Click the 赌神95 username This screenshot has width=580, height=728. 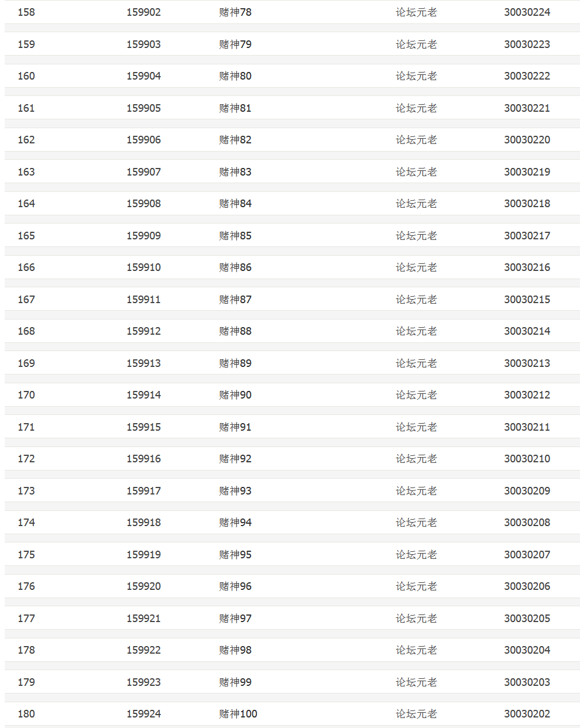tap(235, 555)
